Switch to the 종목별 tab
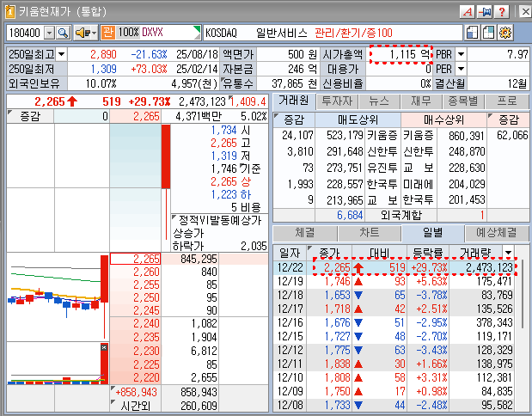The height and width of the screenshot is (416, 532). pyautogui.click(x=463, y=101)
